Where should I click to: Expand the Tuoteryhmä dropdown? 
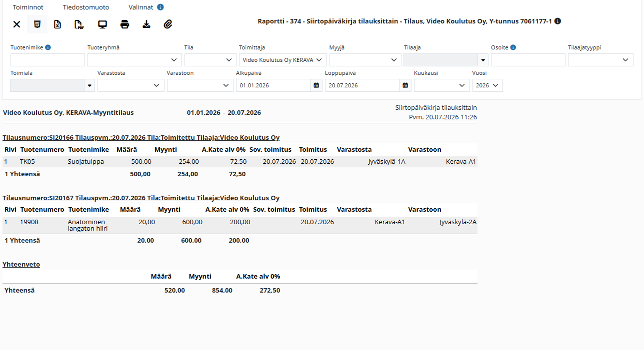(134, 60)
